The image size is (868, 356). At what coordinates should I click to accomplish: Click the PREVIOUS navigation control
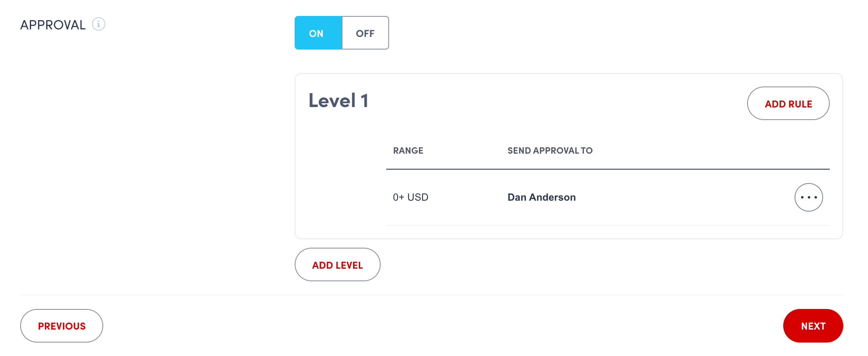click(x=61, y=326)
